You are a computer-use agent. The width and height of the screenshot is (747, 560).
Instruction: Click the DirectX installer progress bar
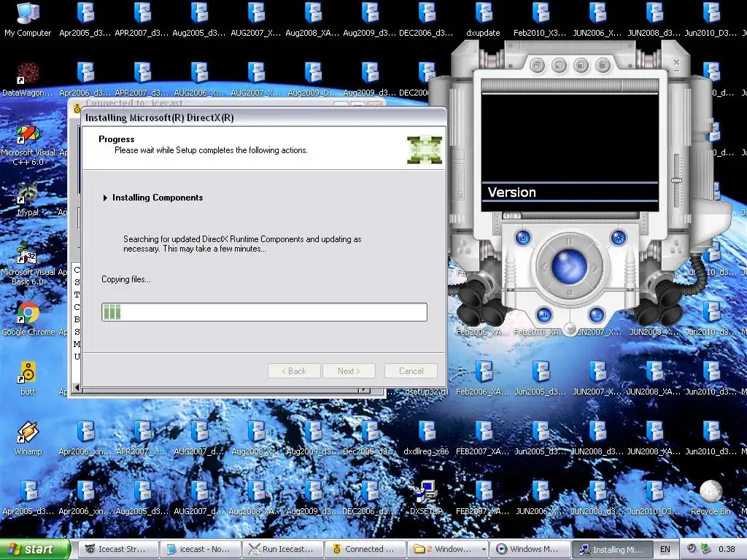click(264, 312)
